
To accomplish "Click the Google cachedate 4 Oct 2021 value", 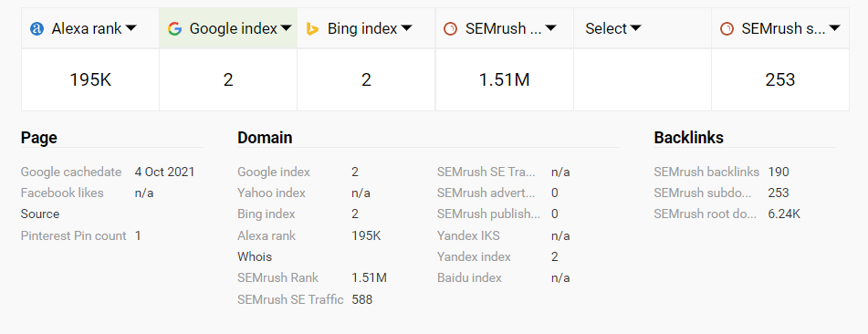I will pos(165,172).
